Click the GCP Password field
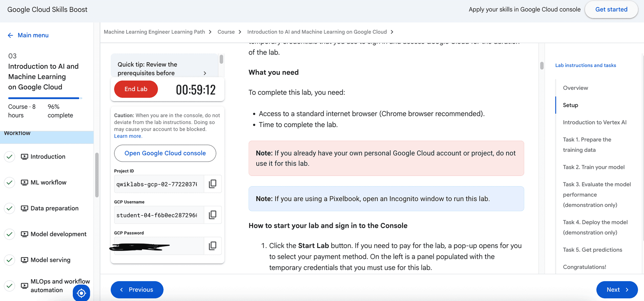 (x=159, y=246)
